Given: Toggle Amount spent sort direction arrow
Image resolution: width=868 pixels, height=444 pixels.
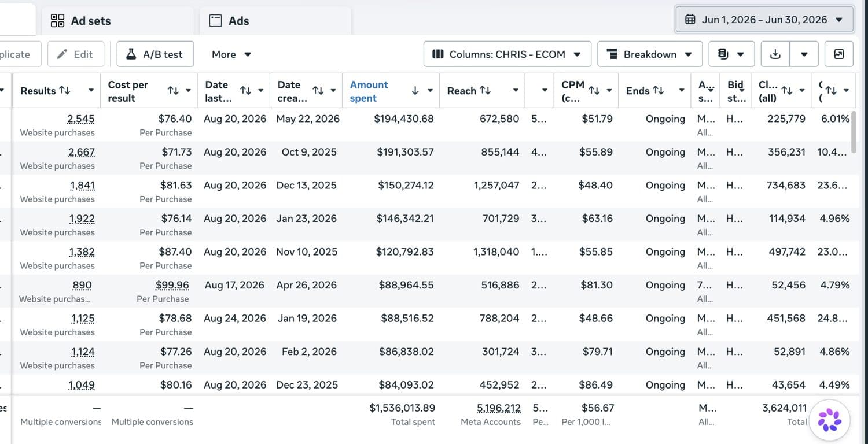Looking at the screenshot, I should click(x=415, y=91).
